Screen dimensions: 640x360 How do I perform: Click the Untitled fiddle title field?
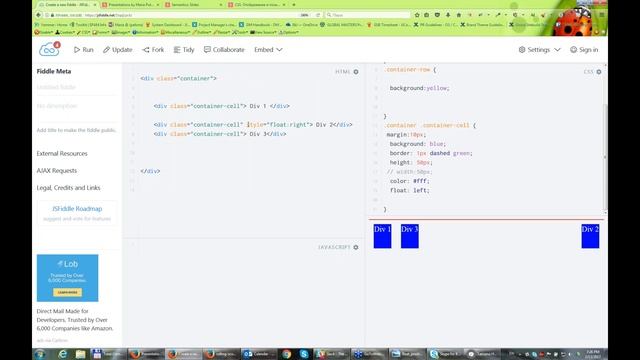pos(77,87)
